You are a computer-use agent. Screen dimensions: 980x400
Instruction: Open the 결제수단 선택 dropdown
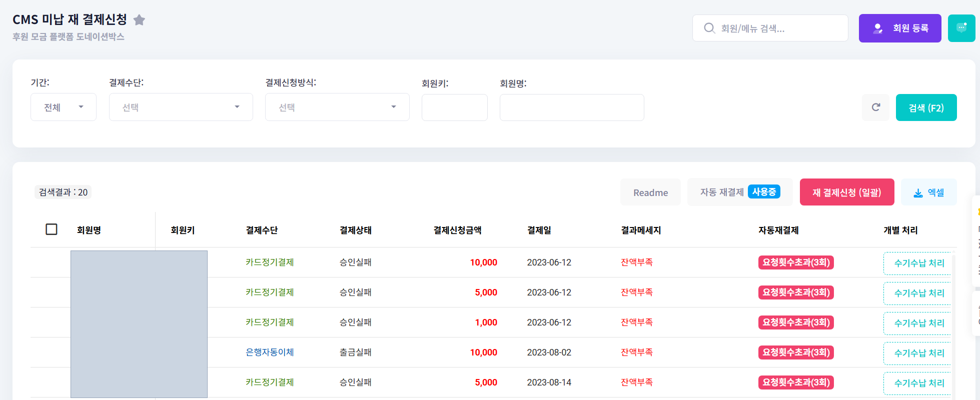pyautogui.click(x=181, y=107)
